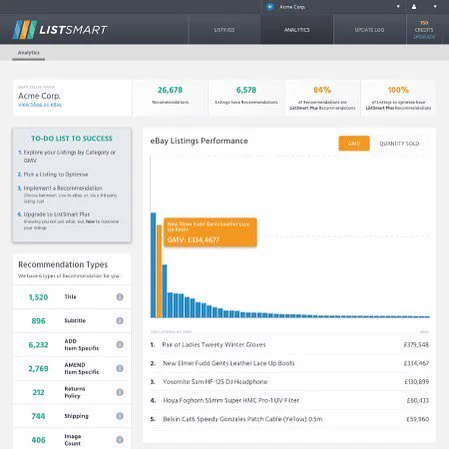
Task: Open the user profile icon
Action: (414, 7)
